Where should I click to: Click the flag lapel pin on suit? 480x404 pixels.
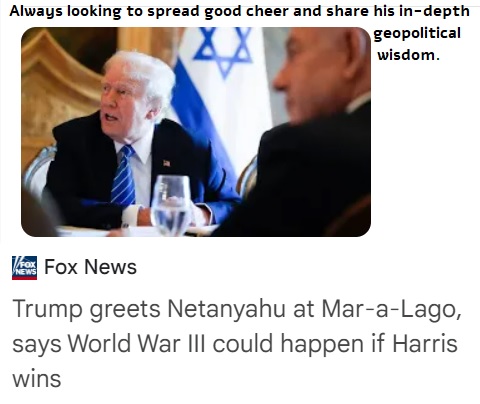(x=167, y=163)
